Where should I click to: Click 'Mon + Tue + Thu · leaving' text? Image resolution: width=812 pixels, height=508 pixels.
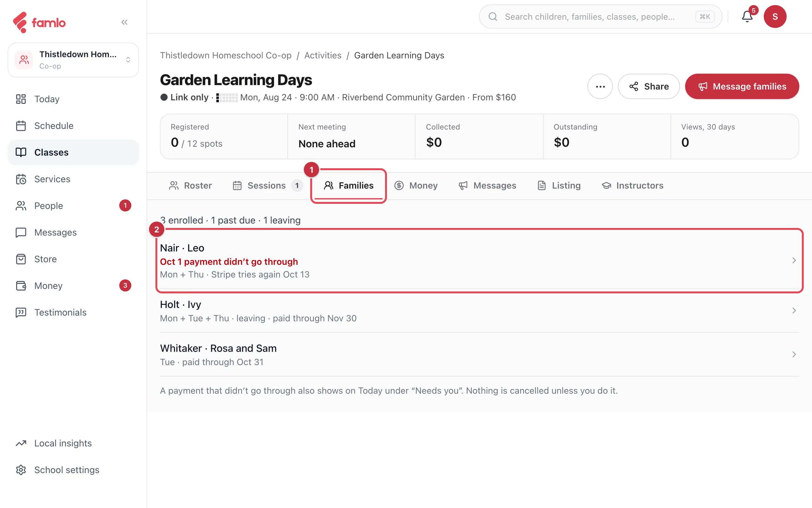213,318
